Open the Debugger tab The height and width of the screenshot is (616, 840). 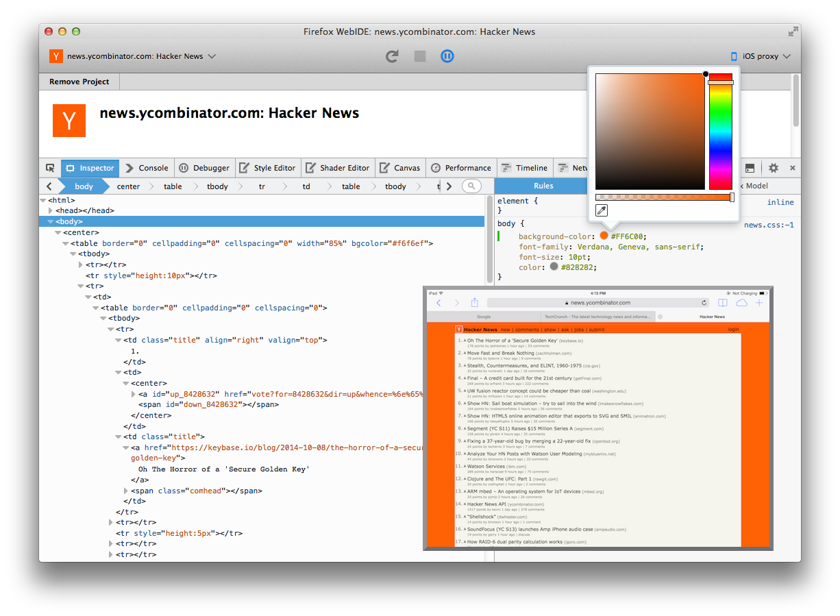[205, 168]
